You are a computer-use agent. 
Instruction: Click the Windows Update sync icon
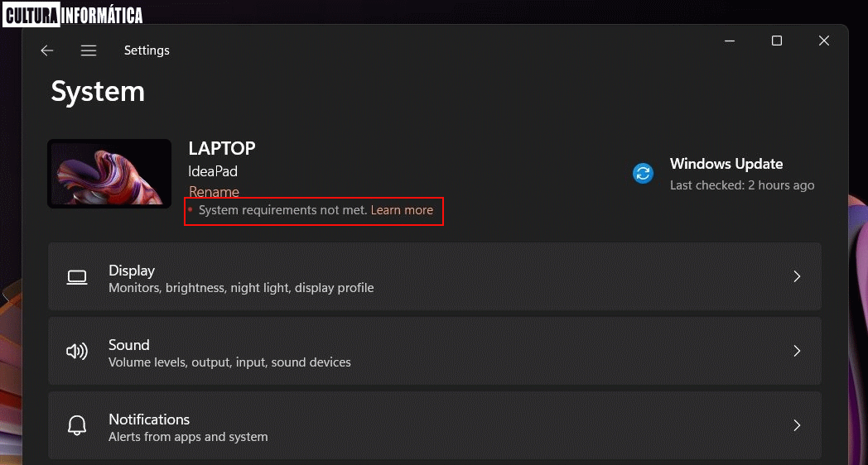tap(643, 174)
